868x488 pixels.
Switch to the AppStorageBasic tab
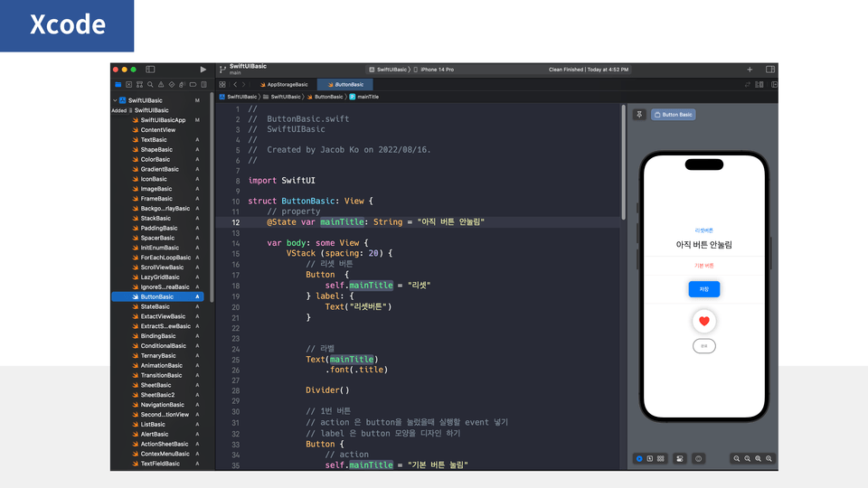point(284,85)
